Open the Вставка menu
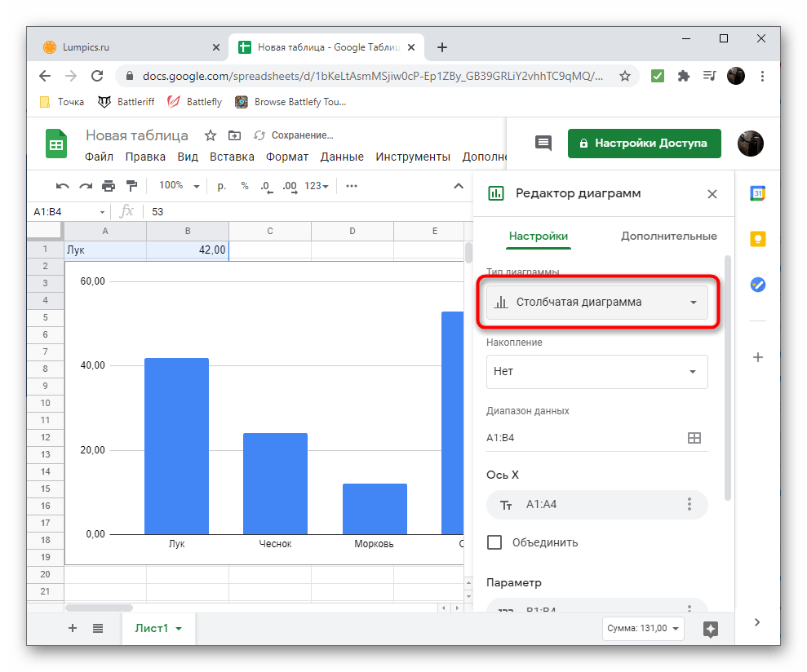807x672 pixels. coord(232,157)
